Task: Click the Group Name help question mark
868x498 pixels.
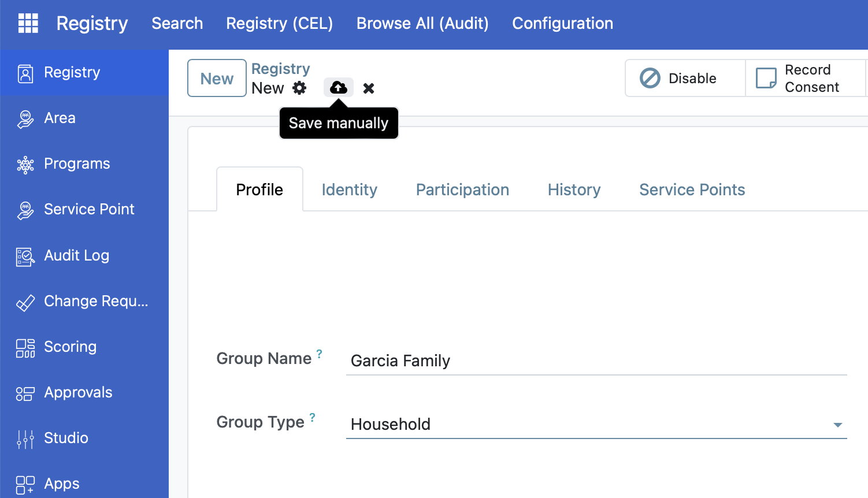Action: [x=319, y=354]
